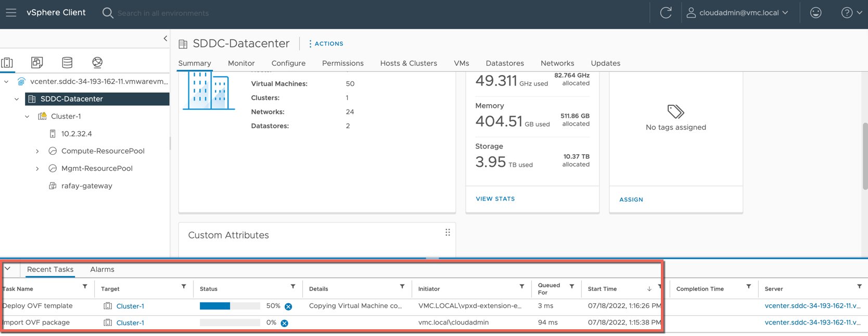This screenshot has height=336, width=868.
Task: Collapse the Recent Tasks bottom panel
Action: pos(7,269)
